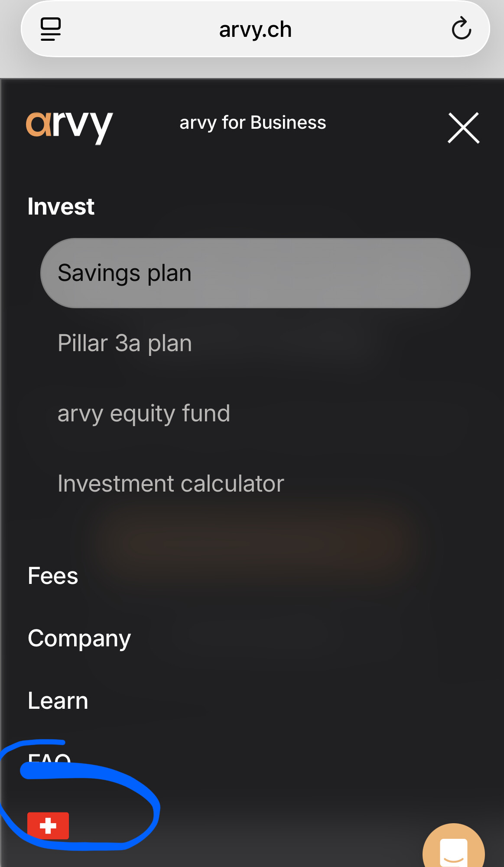Close the navigation menu with the X
504x867 pixels.
[x=463, y=128]
